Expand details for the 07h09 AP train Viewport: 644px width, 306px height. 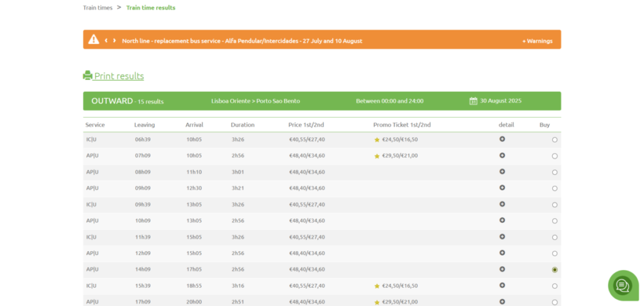point(502,156)
